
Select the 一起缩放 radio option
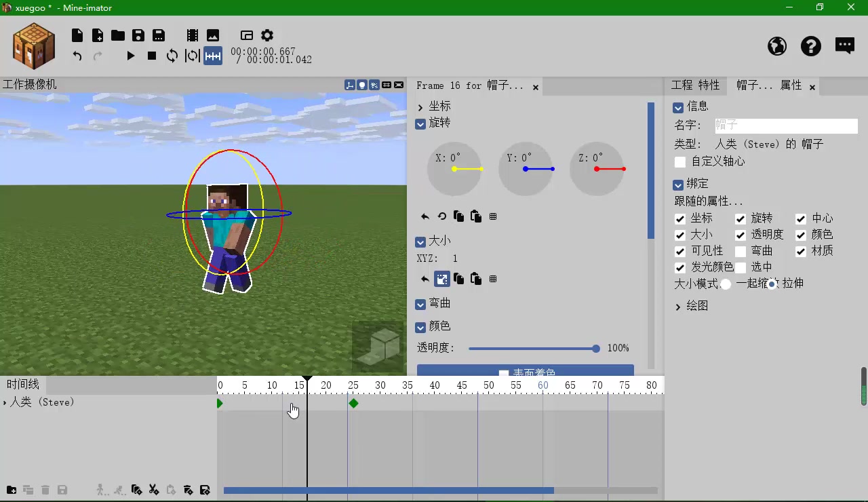726,284
